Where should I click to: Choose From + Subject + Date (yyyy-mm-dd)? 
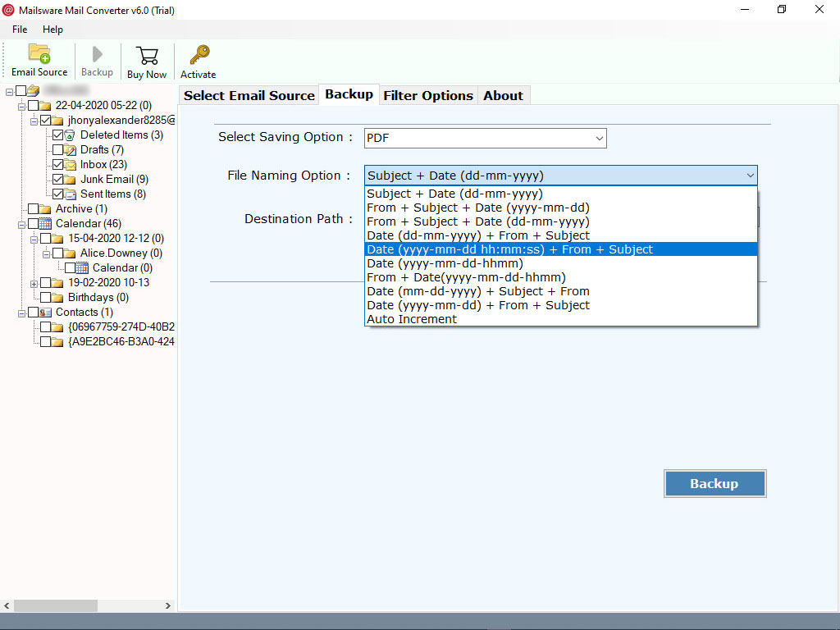tap(561, 208)
